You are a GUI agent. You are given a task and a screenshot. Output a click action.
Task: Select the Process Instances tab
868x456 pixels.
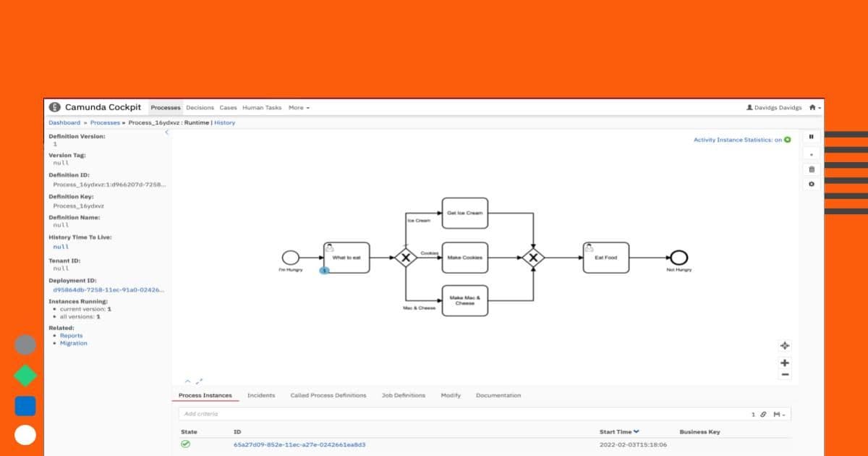pos(205,395)
